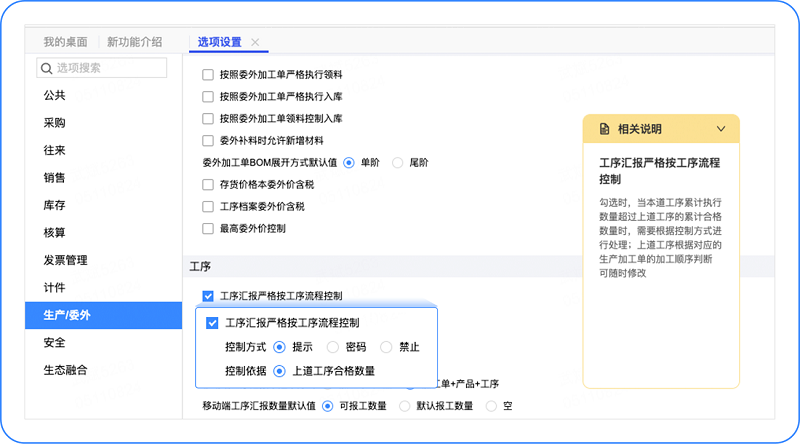Focus the 选项搜索 search field
Screen dimensions: 800x444
click(102, 68)
